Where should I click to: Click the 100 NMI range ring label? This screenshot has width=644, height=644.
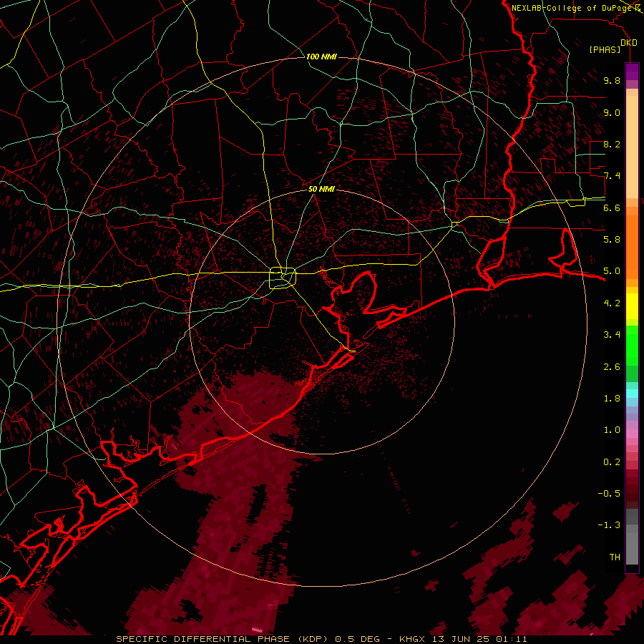click(x=321, y=57)
